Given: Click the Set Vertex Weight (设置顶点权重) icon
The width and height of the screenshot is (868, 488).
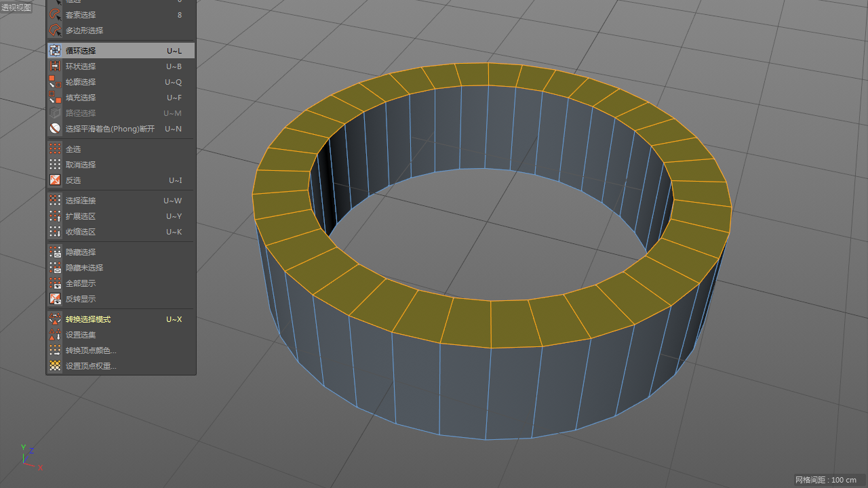Looking at the screenshot, I should point(55,365).
